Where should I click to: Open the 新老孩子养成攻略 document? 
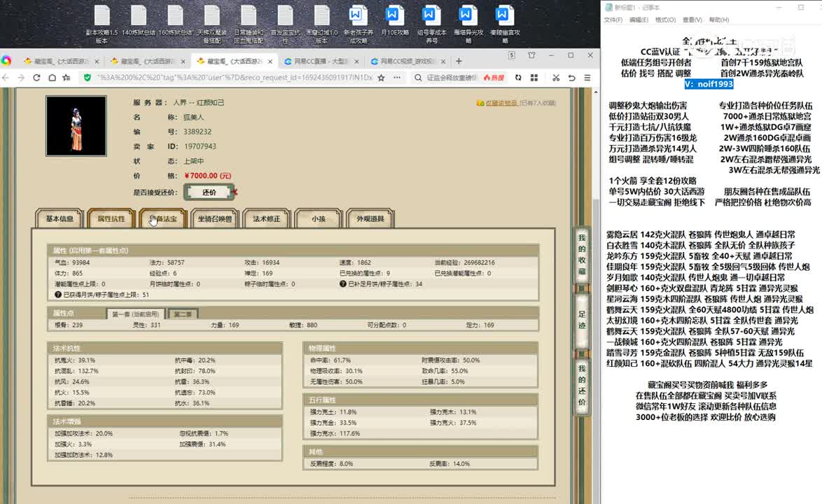click(x=358, y=24)
